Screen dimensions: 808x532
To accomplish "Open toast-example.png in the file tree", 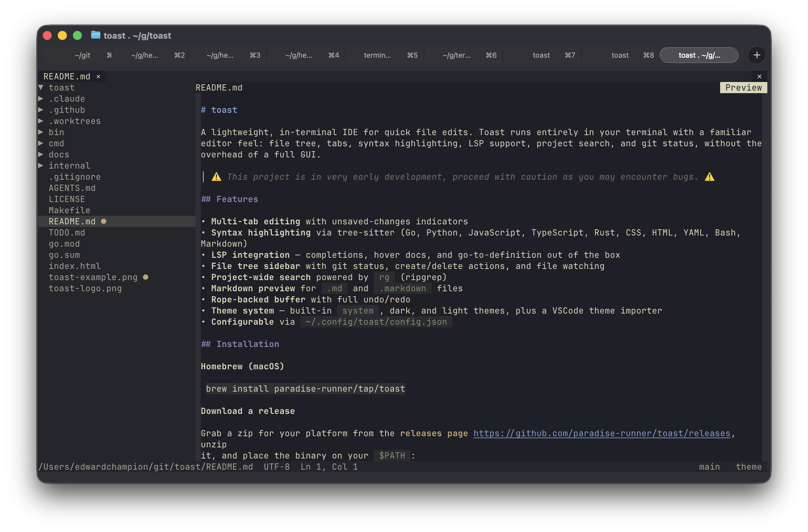I will tap(93, 277).
